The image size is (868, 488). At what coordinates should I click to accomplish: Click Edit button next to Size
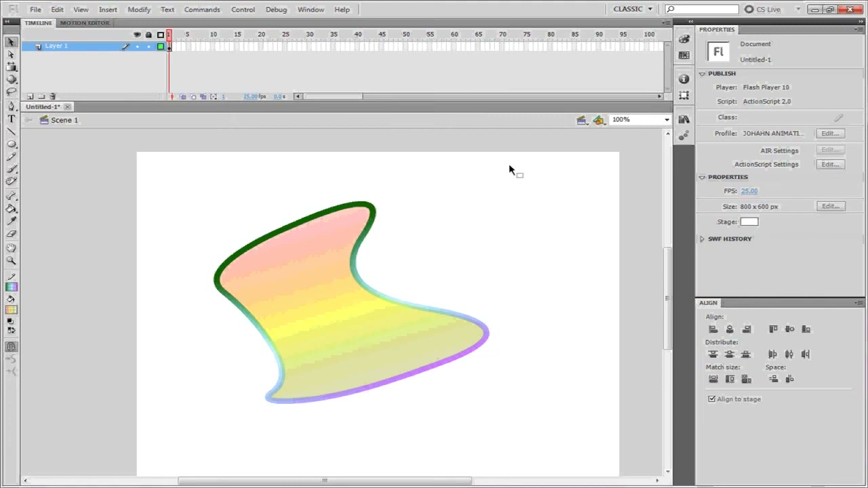(831, 207)
